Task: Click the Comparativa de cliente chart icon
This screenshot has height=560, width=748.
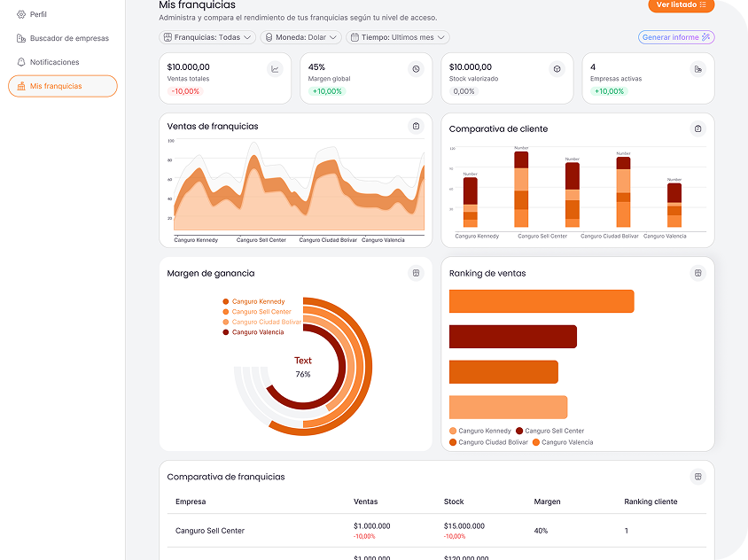Action: [697, 128]
